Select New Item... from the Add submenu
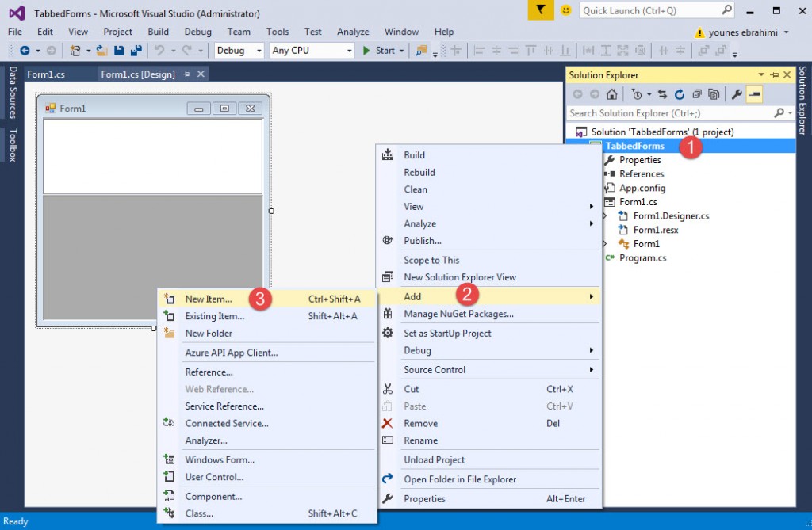The height and width of the screenshot is (530, 812). (209, 299)
